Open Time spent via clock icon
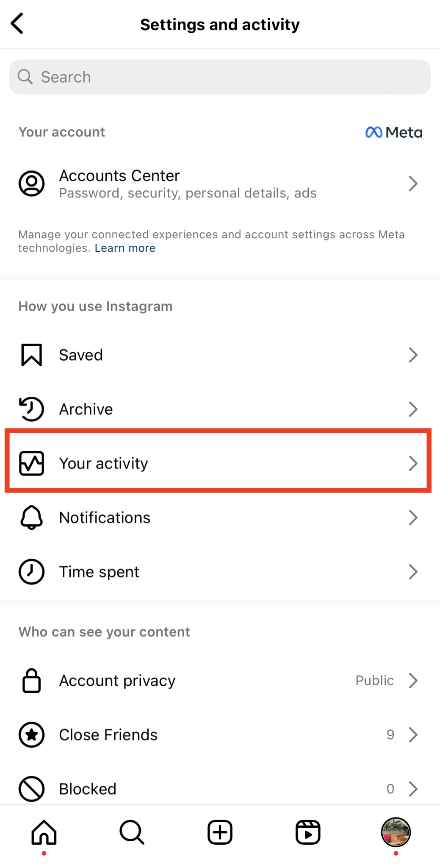The width and height of the screenshot is (440, 868). tap(31, 572)
